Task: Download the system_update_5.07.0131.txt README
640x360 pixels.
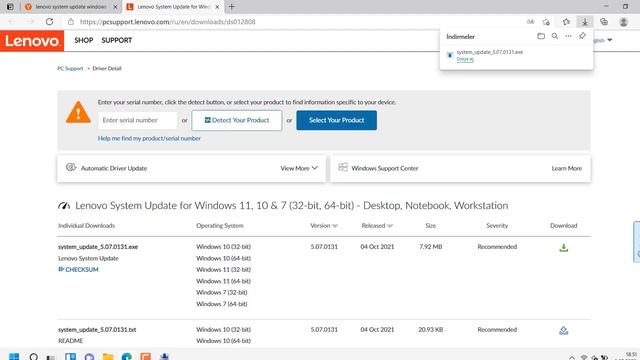Action: coord(563,330)
